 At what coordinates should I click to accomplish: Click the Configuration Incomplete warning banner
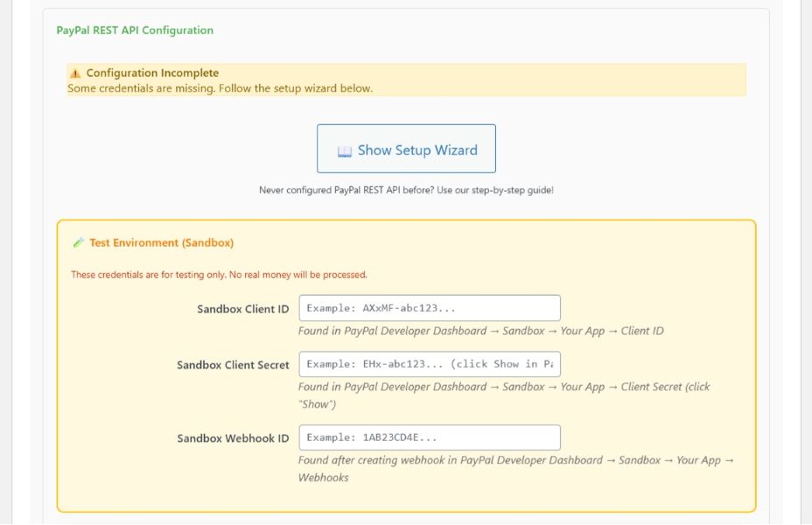coord(405,80)
